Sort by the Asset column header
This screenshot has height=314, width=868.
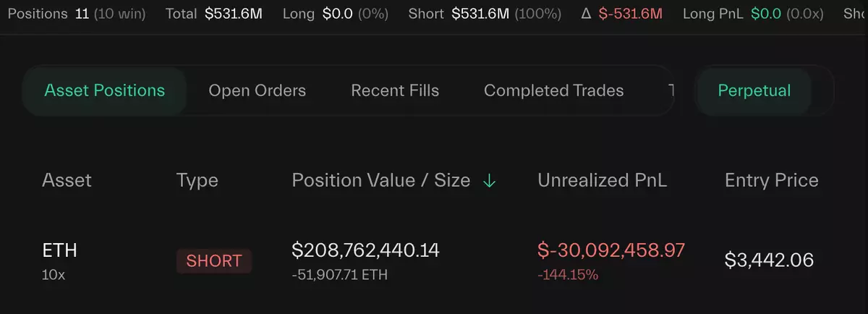(67, 180)
